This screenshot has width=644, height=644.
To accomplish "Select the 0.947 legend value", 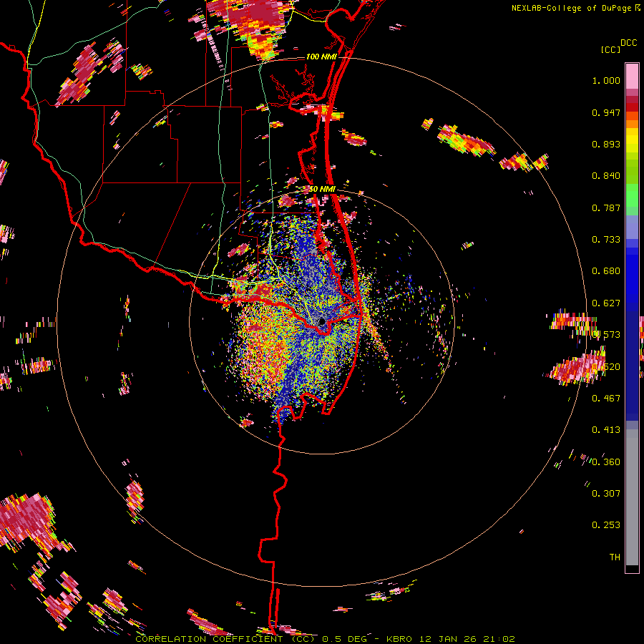I will [x=606, y=112].
